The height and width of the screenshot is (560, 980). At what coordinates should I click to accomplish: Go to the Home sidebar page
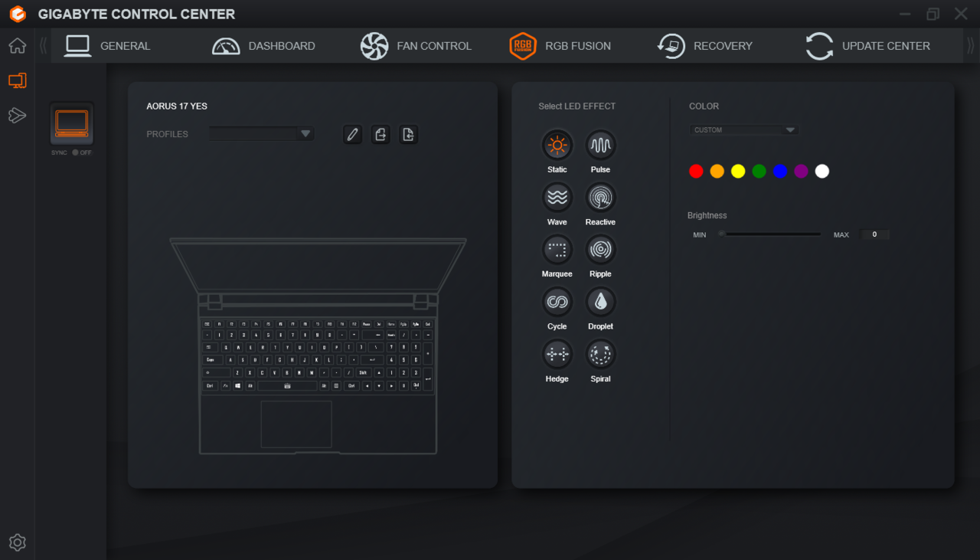tap(17, 46)
